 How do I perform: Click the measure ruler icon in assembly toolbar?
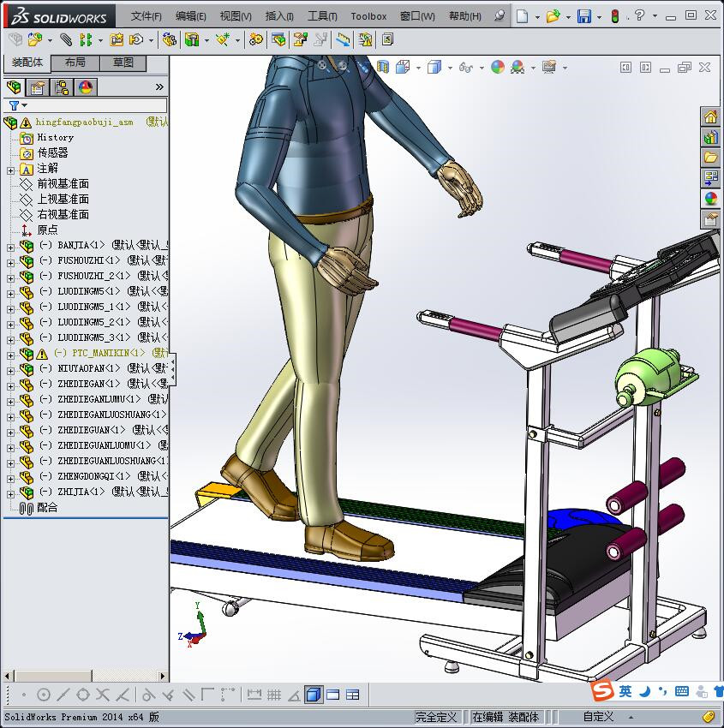[x=343, y=40]
